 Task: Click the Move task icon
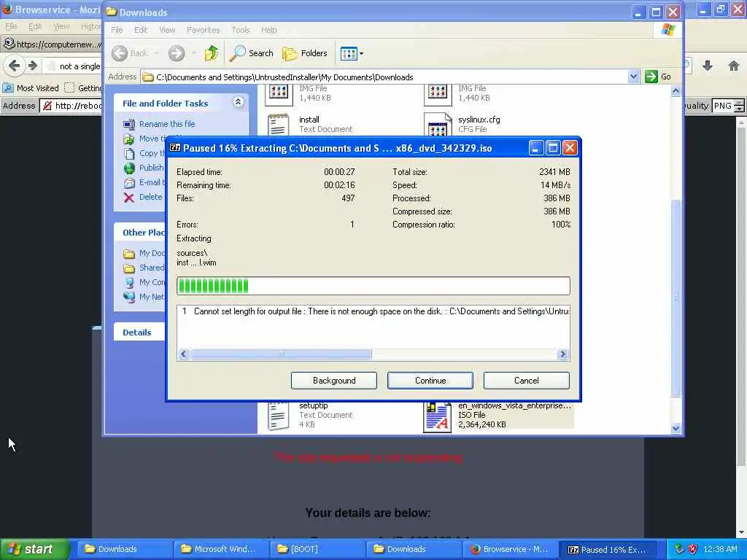click(x=128, y=139)
